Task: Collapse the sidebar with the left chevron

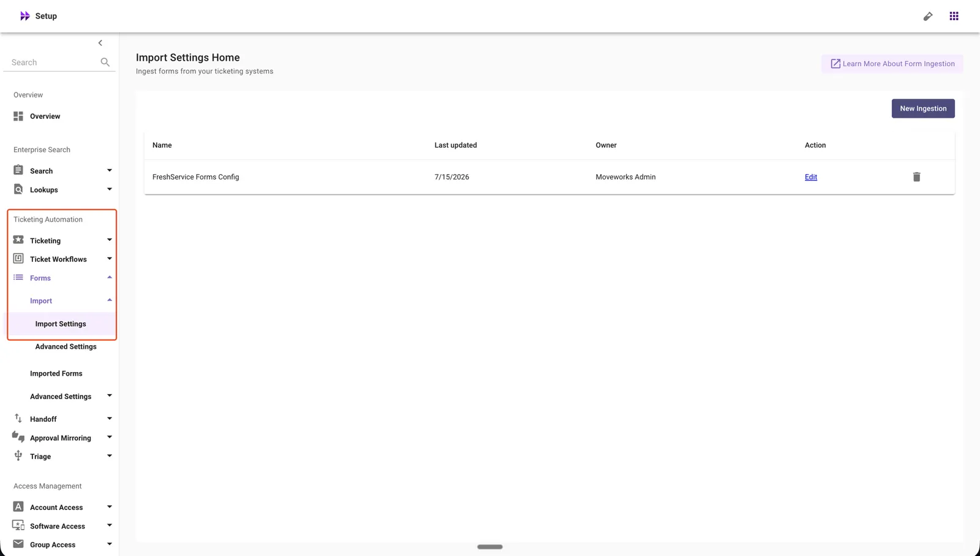Action: pyautogui.click(x=100, y=43)
